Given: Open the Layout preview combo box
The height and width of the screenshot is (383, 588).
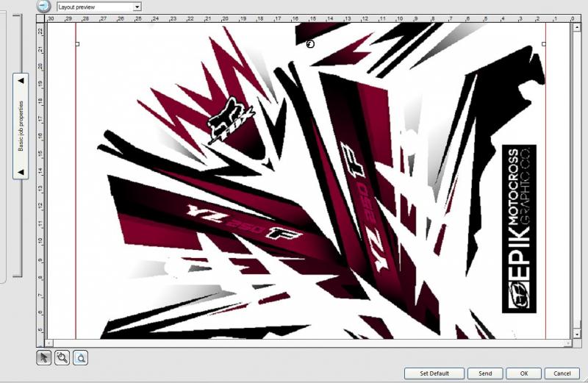Looking at the screenshot, I should (x=99, y=7).
